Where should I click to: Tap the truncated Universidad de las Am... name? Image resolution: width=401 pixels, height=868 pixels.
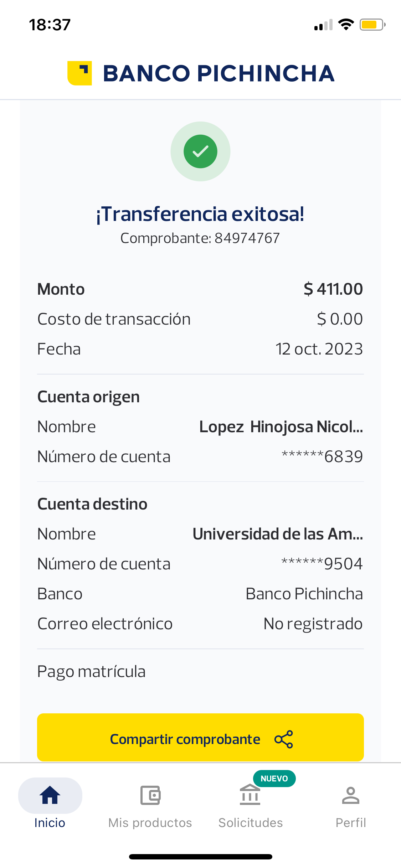(278, 534)
